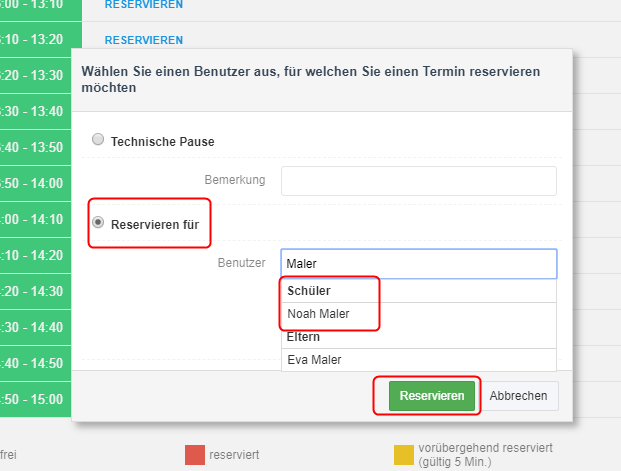This screenshot has height=471, width=621.
Task: Select the 14:50 - 15:00 time slot
Action: (x=36, y=399)
